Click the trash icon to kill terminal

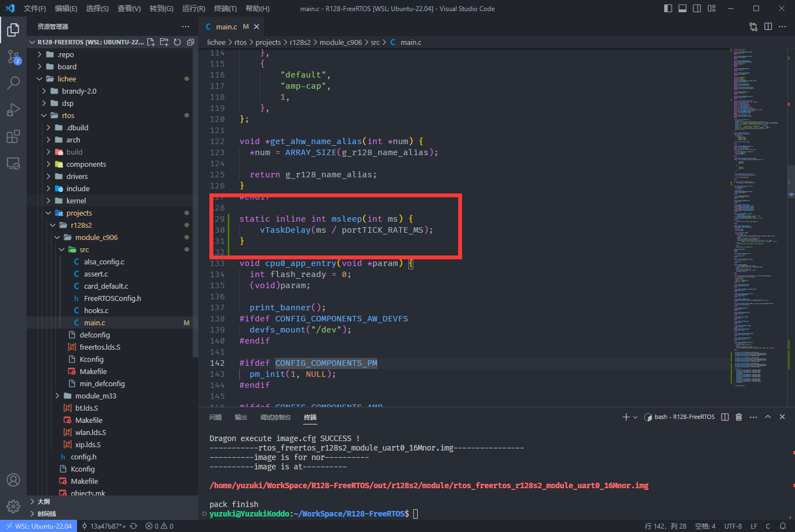738,417
